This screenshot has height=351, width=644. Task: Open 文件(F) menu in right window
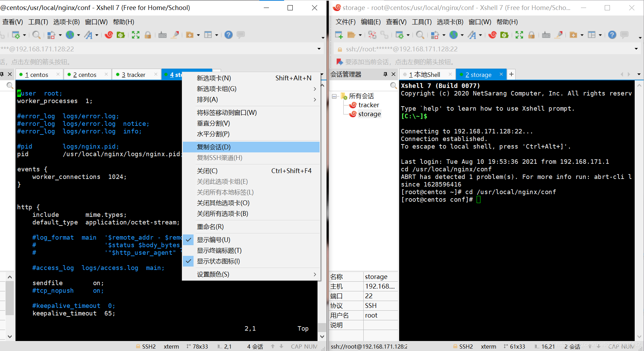[345, 22]
